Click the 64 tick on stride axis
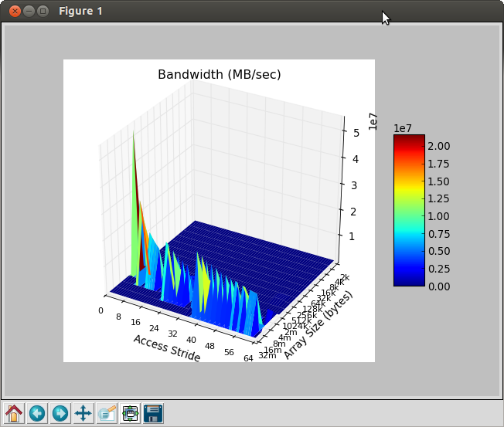504x427 pixels. [248, 358]
